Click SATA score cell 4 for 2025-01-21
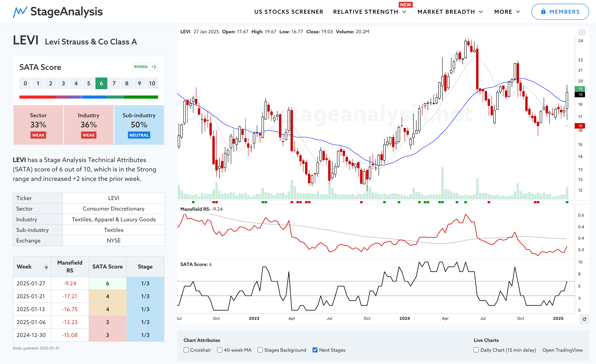Screen dimensions: 596x364 click(x=108, y=296)
